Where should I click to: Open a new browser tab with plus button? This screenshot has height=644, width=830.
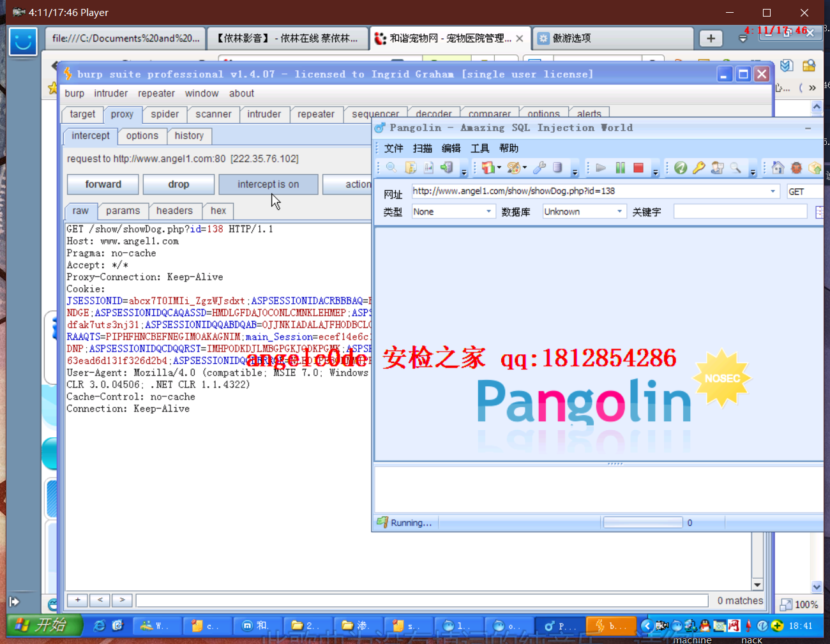(x=711, y=38)
